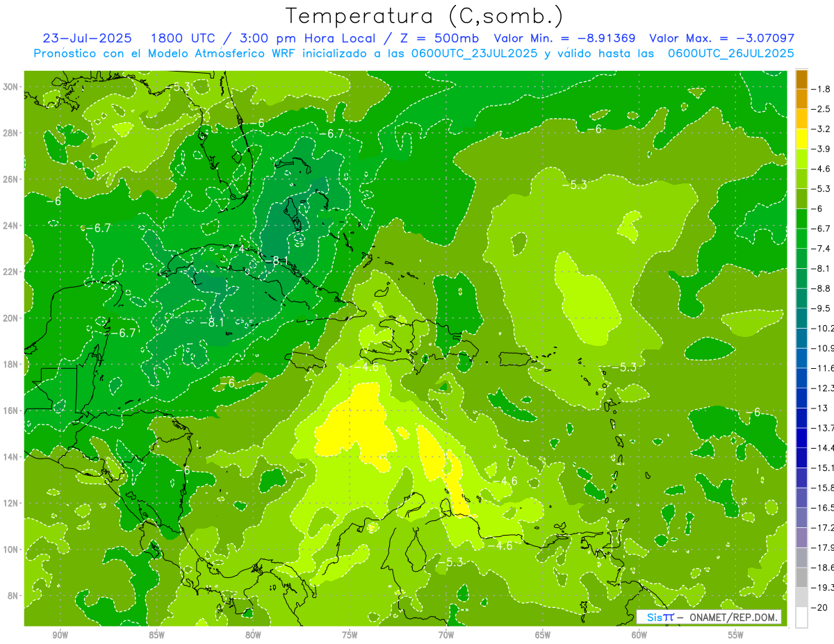Click the legend value -1.8
Screen dimensions: 834x644
[x=821, y=89]
